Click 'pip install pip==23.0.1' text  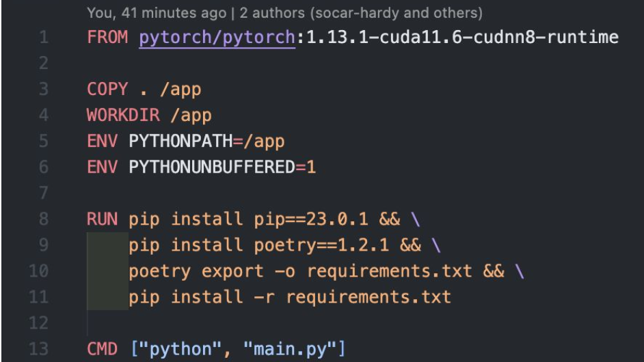coord(248,219)
